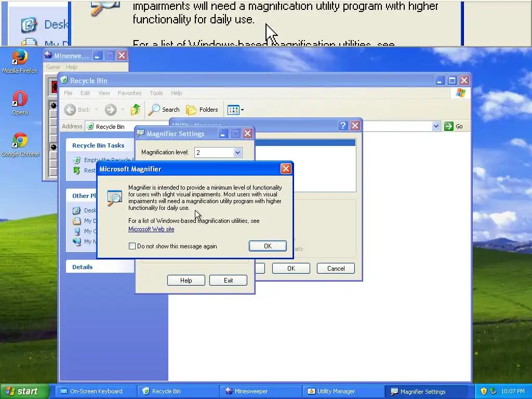Image resolution: width=532 pixels, height=399 pixels.
Task: Open Help menu in Recycle Bin
Action: pos(177,93)
